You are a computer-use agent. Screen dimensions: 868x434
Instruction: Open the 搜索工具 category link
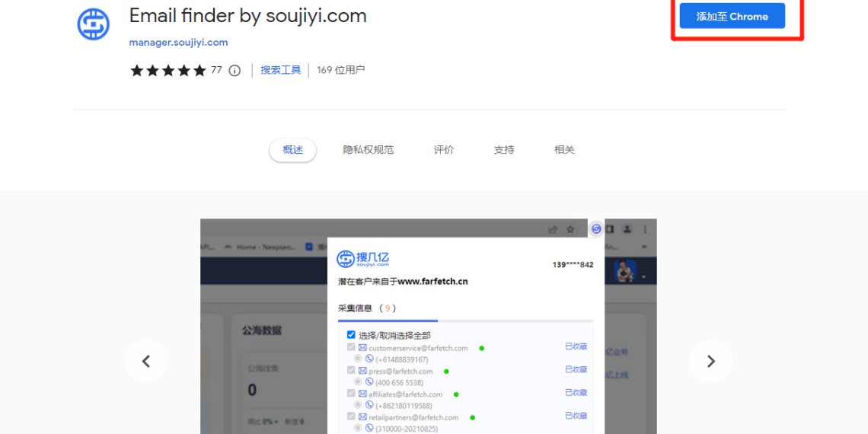point(281,70)
